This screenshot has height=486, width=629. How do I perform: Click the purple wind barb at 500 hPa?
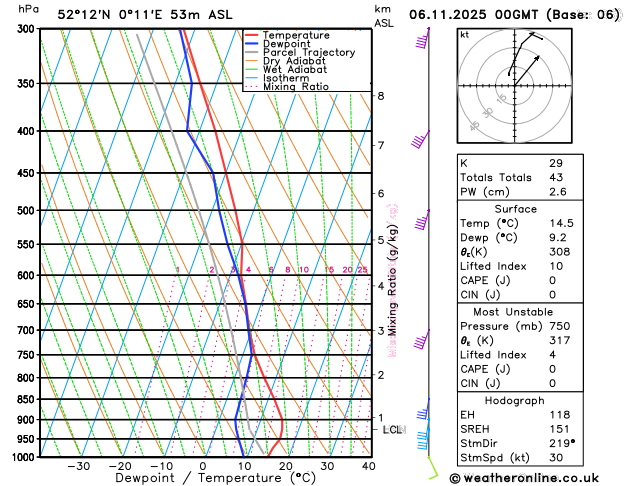tap(422, 219)
